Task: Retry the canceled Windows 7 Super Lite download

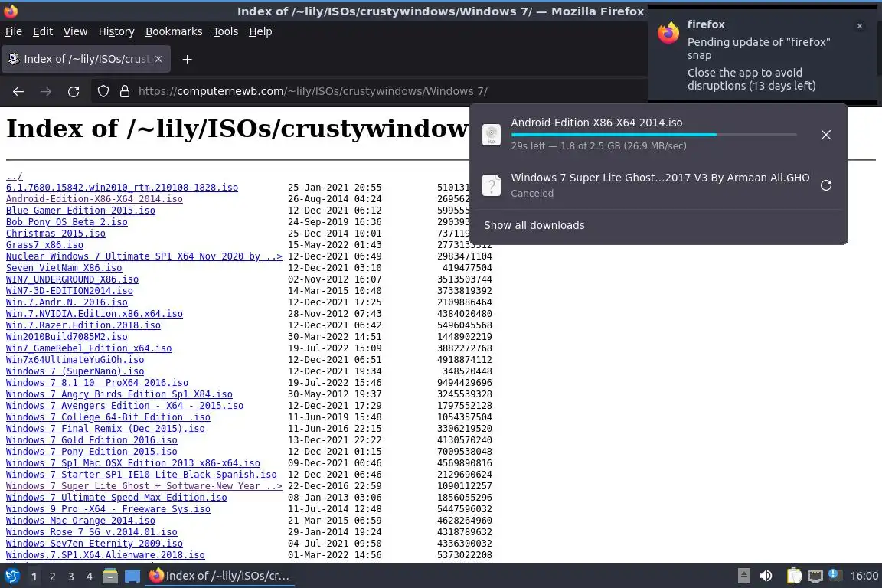Action: point(826,185)
